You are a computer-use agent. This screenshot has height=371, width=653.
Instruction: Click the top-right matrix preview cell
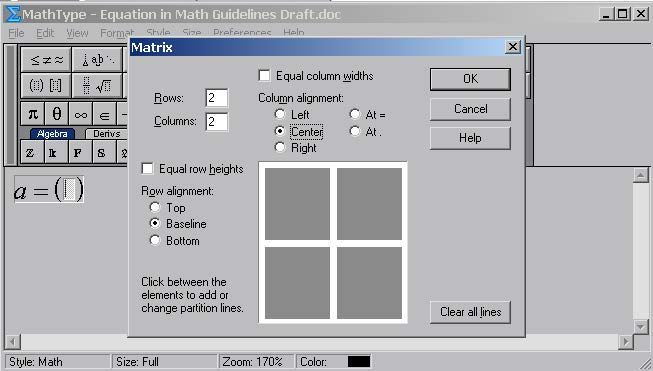click(369, 204)
